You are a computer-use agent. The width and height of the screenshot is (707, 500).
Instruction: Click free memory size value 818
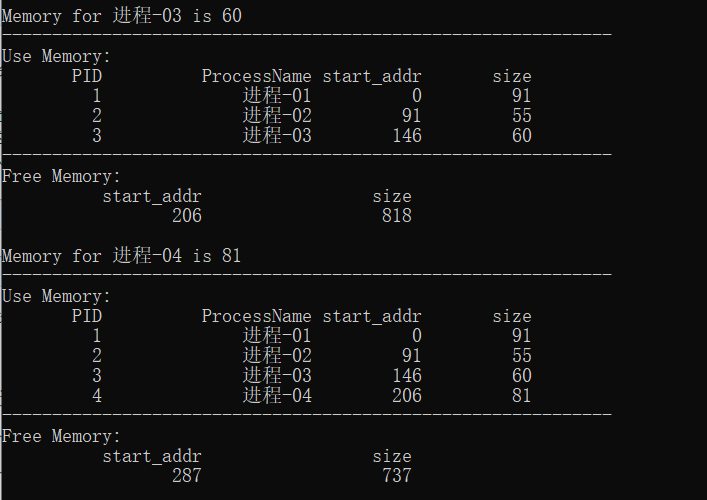click(396, 216)
